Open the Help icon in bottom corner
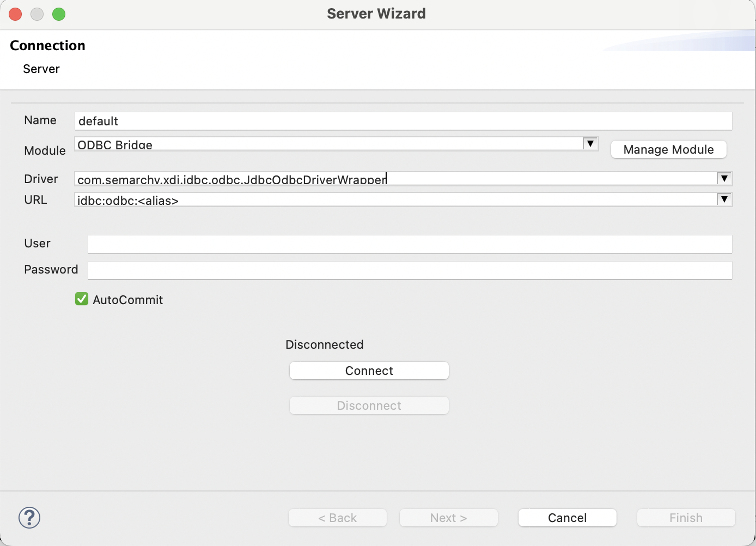This screenshot has width=756, height=546. pos(29,518)
